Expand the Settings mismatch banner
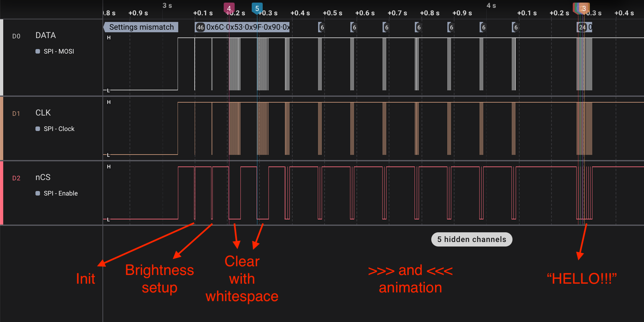Image resolution: width=644 pixels, height=322 pixels. [x=141, y=27]
